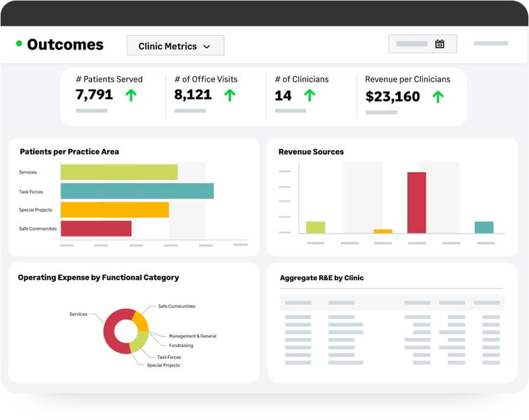Click the # of Office Visits label
This screenshot has height=420, width=529.
pyautogui.click(x=206, y=79)
